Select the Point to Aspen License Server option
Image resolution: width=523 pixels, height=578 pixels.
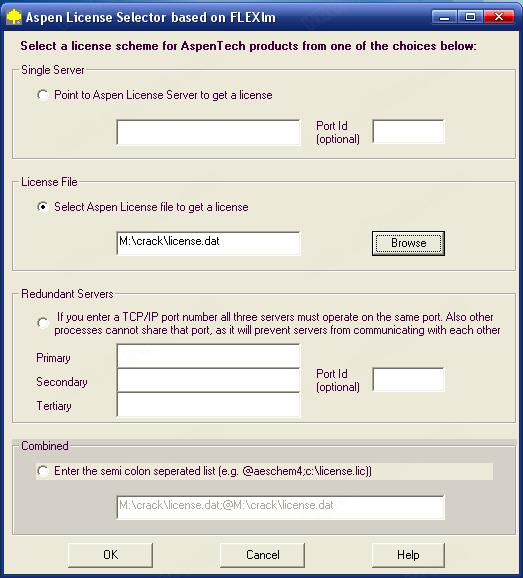43,95
